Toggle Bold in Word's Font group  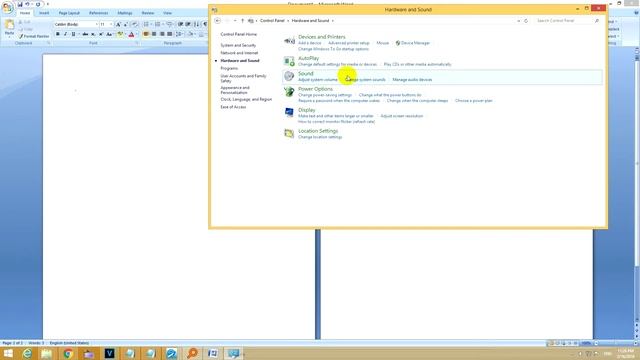point(58,34)
